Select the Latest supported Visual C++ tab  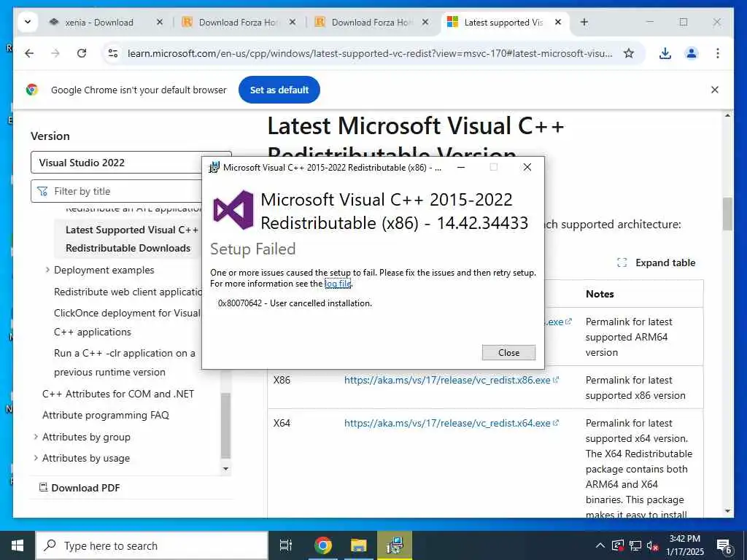(503, 23)
